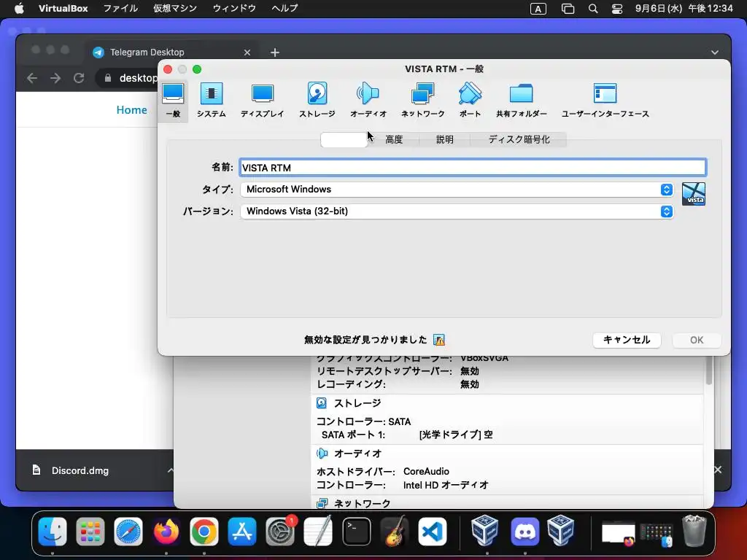Close the browser downloads bar
Viewport: 747px width, 560px height.
pos(718,470)
